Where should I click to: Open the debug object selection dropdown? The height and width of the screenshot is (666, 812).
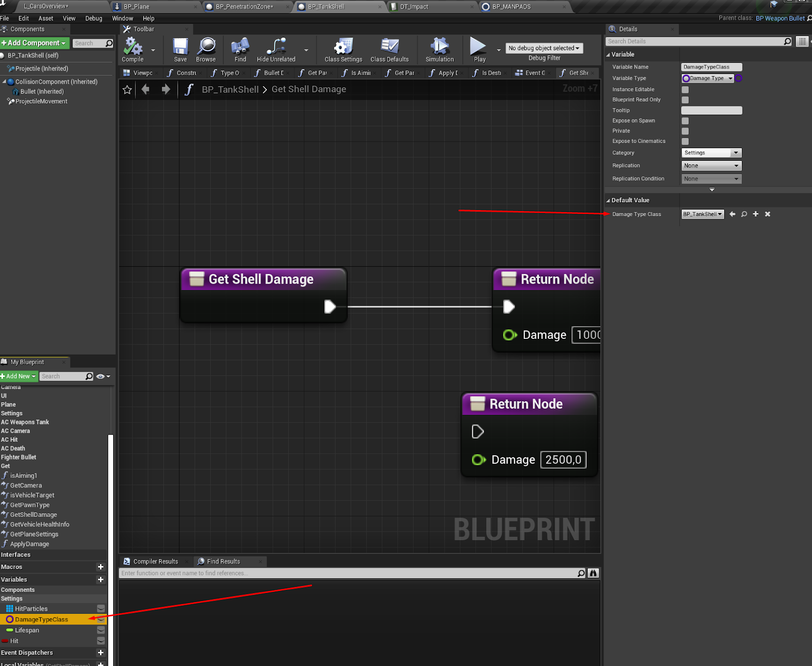point(544,48)
